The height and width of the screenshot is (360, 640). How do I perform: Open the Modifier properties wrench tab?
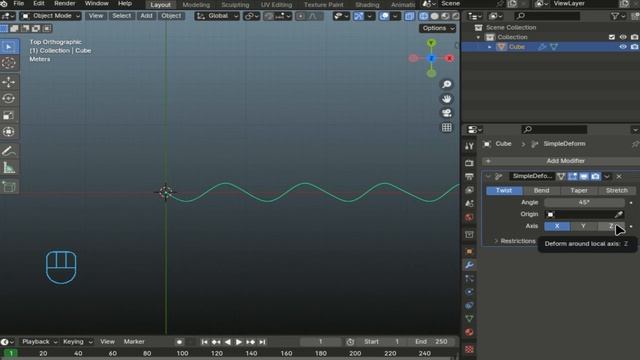[x=469, y=265]
